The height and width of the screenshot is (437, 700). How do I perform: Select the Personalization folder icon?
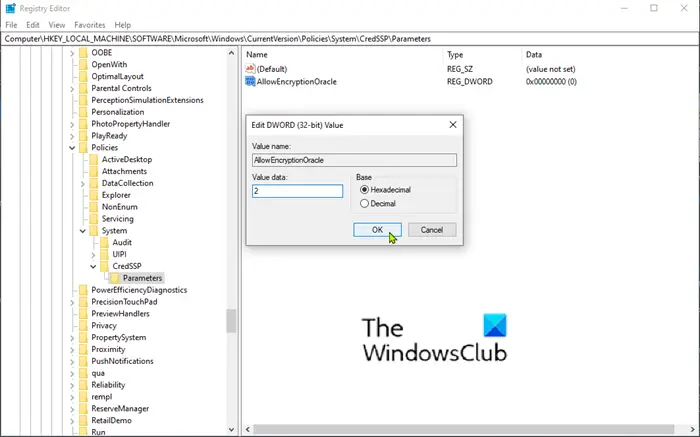[83, 112]
